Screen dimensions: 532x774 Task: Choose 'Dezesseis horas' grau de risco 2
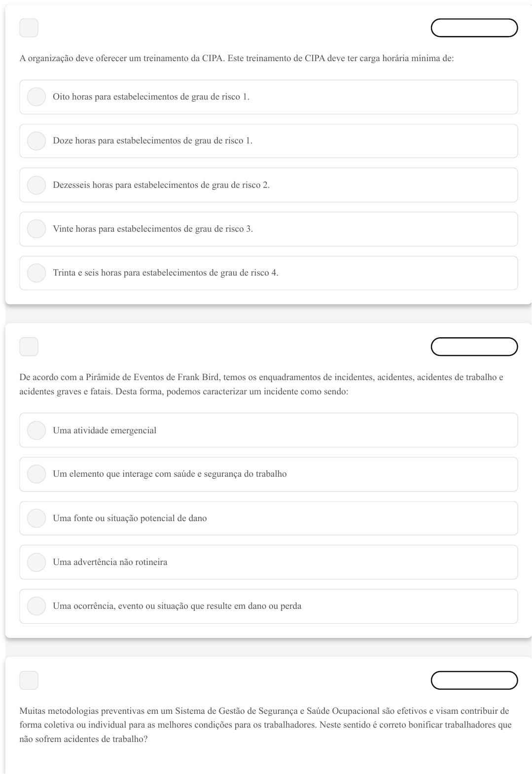(36, 185)
